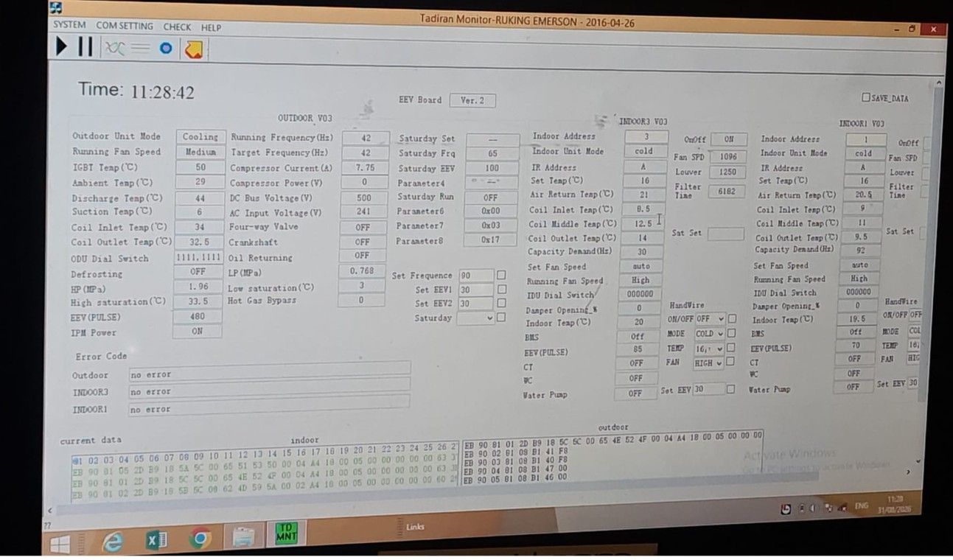953x560 pixels.
Task: Click the Set EEV2 input field
Action: click(476, 304)
